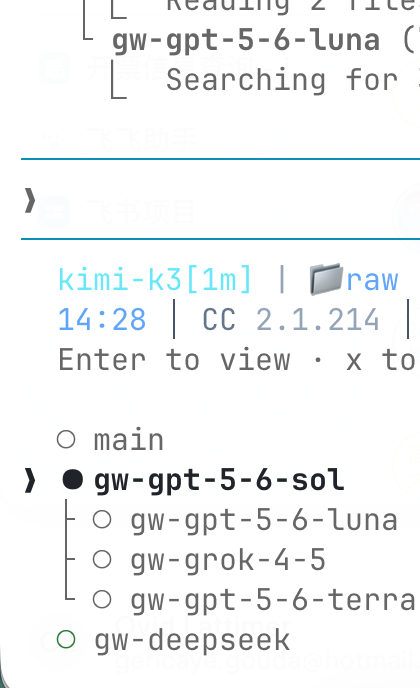420x688 pixels.
Task: Click the circle beside gw-gpt-5-6-luna in list
Action: [x=102, y=520]
